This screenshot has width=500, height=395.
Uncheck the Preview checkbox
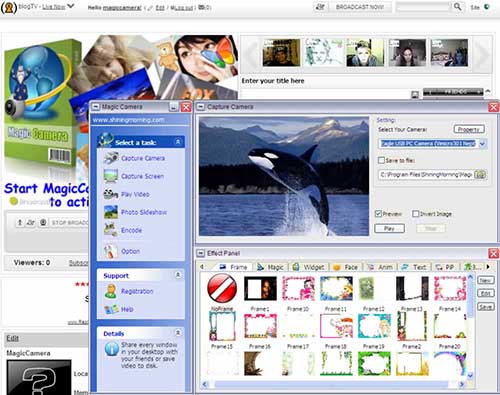[378, 214]
